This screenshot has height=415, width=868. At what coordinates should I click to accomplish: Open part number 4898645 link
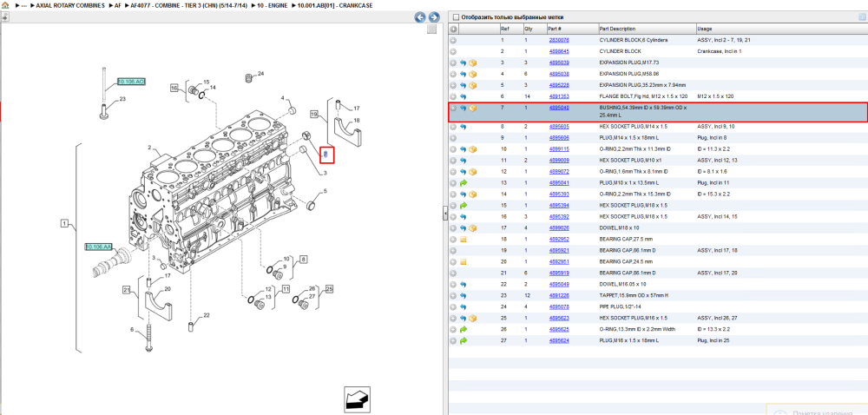(558, 51)
